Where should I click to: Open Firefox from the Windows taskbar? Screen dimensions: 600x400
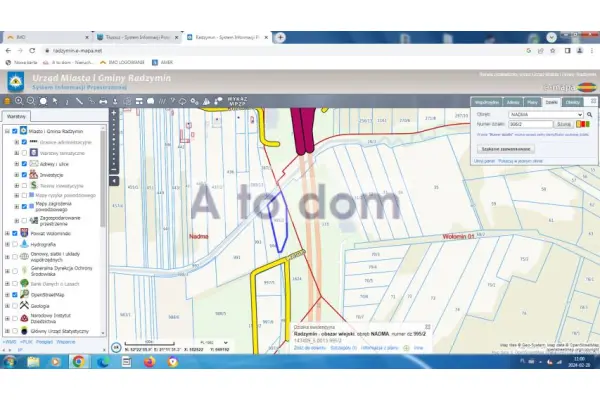coord(150,361)
